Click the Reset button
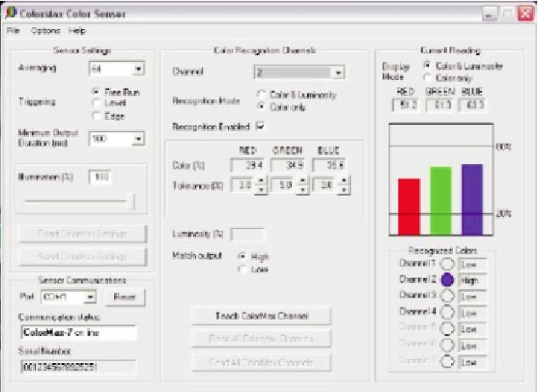 pos(124,297)
